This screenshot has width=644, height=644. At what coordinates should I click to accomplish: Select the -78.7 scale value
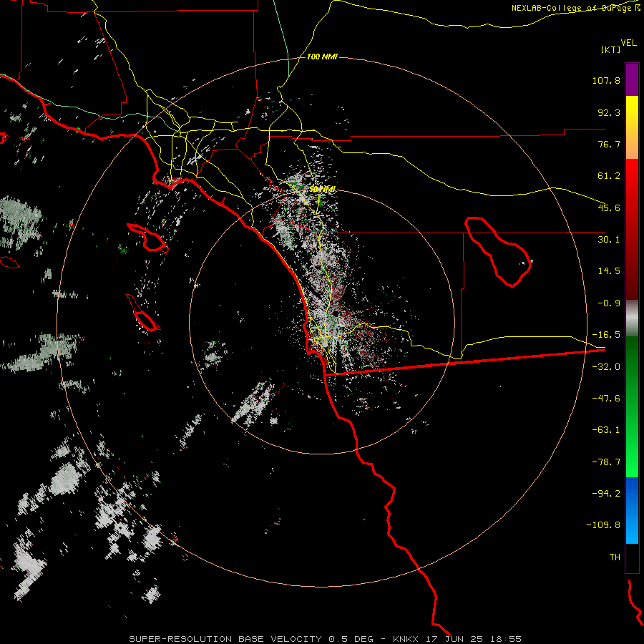(606, 462)
